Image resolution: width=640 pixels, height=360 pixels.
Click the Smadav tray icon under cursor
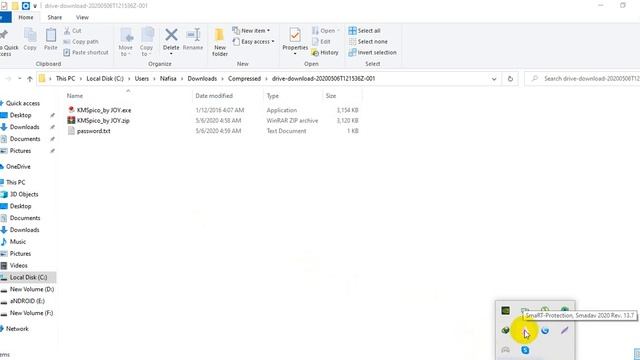(525, 330)
